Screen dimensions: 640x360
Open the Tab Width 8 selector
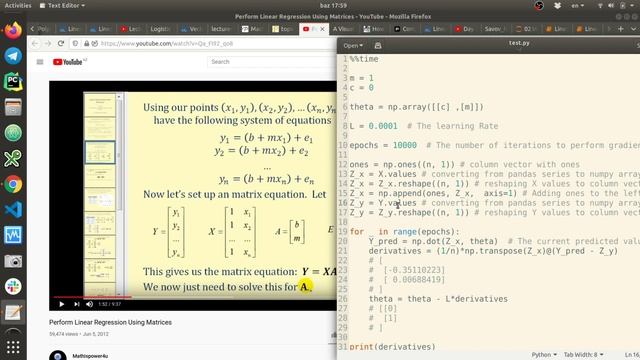tap(583, 355)
